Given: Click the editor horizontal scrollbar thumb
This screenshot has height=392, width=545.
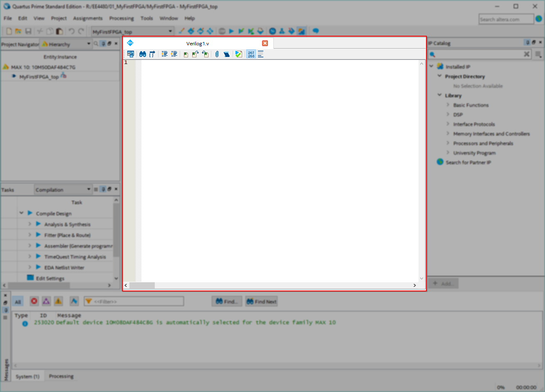Looking at the screenshot, I should click(x=142, y=286).
